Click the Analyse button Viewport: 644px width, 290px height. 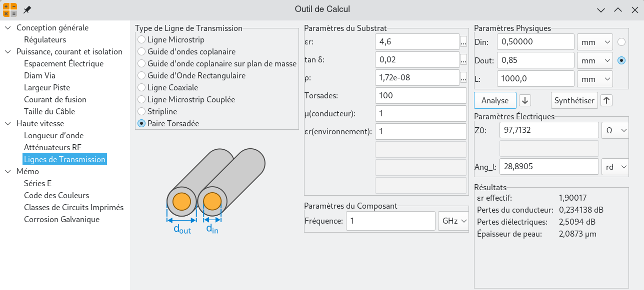tap(494, 100)
